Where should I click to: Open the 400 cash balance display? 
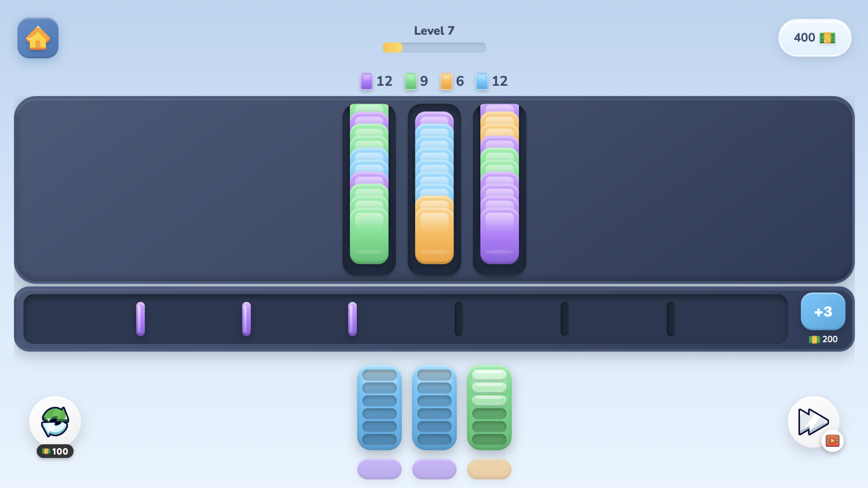(814, 38)
